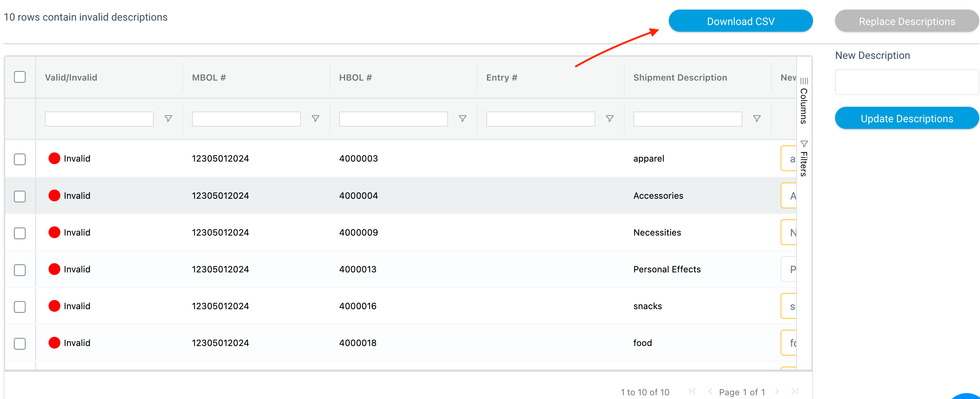Sort by HBOL # column header
This screenshot has height=399, width=980.
[355, 78]
